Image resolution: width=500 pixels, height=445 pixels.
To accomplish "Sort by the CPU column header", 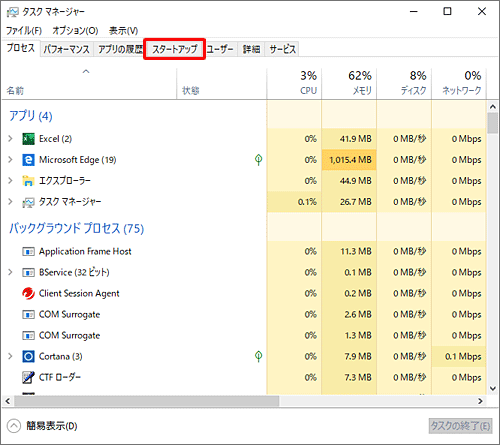I will (294, 84).
